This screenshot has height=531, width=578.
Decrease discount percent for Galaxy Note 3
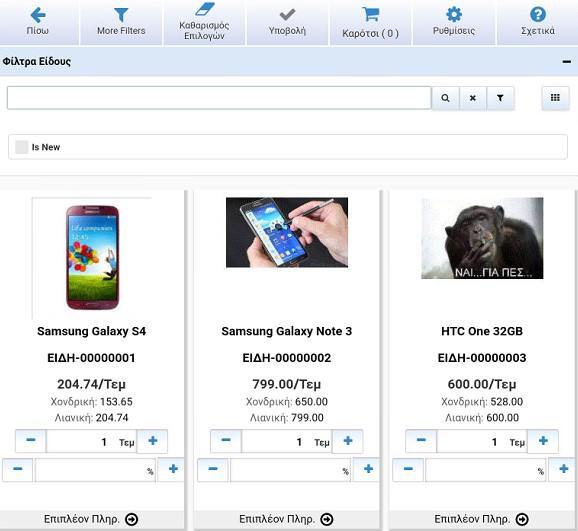pyautogui.click(x=213, y=469)
